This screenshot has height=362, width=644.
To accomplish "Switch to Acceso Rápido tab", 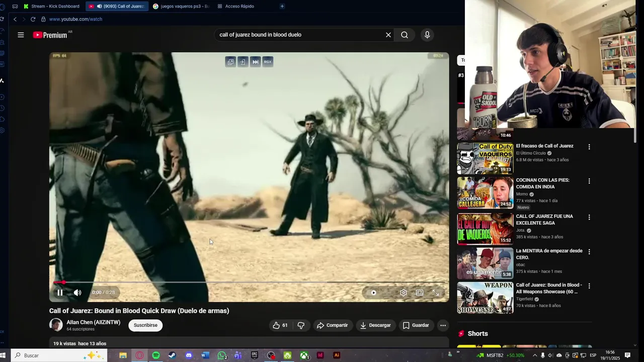I will click(236, 6).
